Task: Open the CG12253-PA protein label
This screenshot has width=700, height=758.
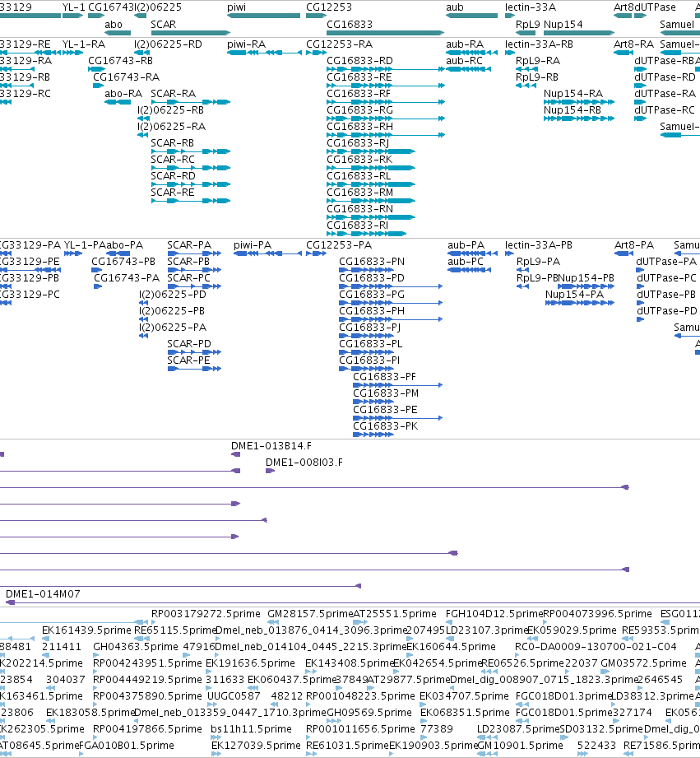Action: [x=339, y=245]
